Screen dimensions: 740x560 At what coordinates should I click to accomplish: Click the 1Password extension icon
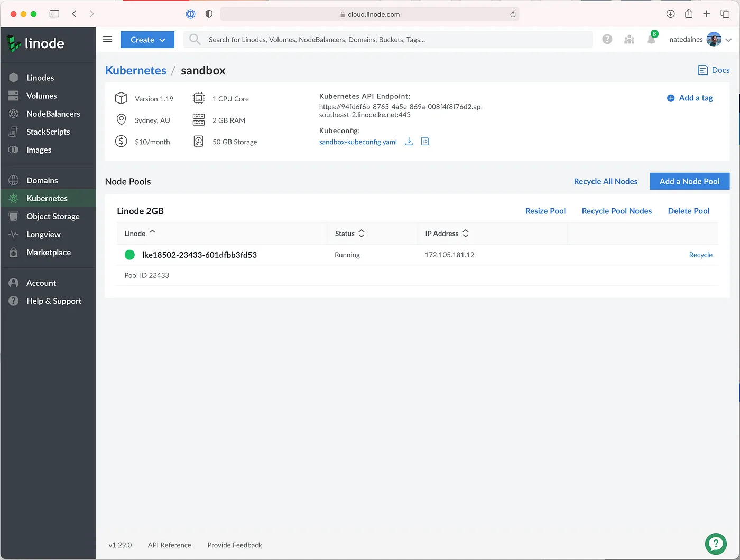pyautogui.click(x=190, y=14)
